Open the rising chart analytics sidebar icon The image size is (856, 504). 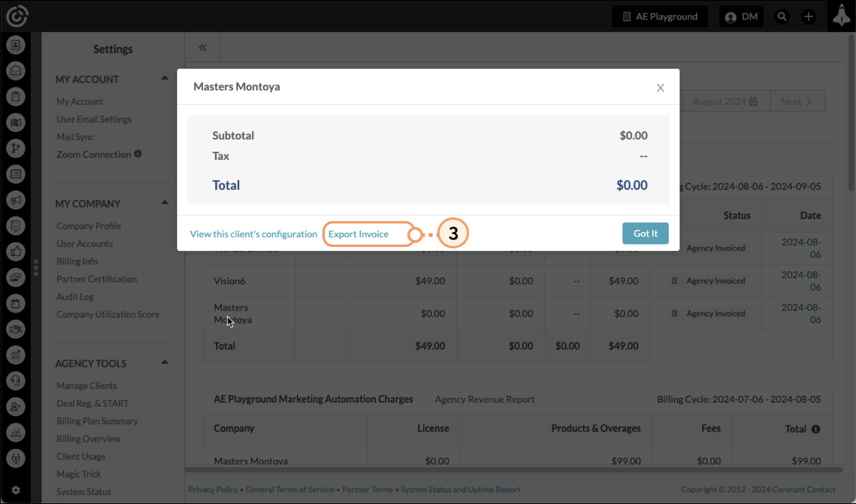16,355
